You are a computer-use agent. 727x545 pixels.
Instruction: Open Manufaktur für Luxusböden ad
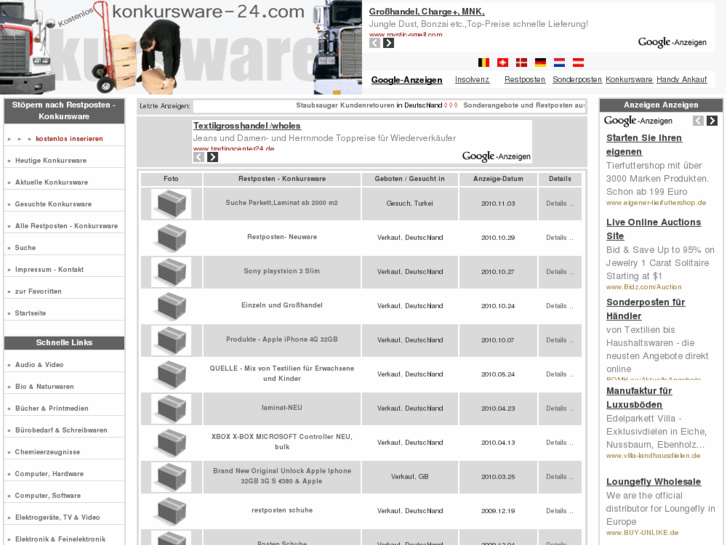(639, 398)
